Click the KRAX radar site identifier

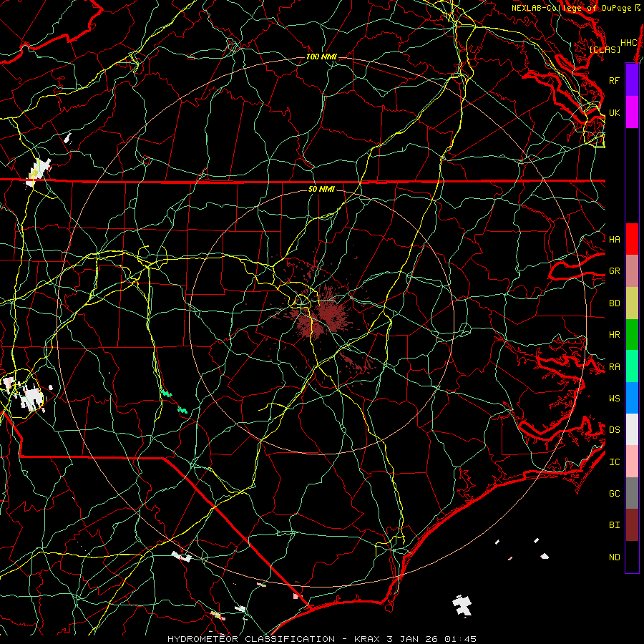click(x=367, y=639)
